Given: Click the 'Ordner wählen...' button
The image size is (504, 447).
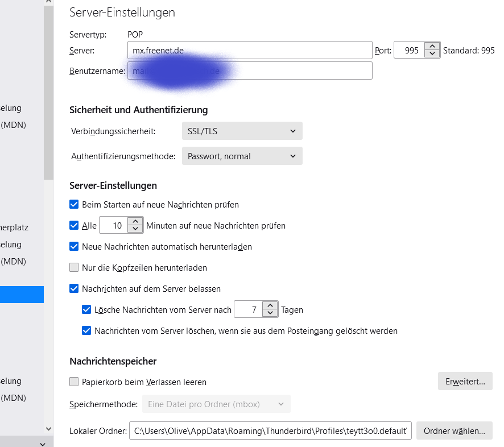Looking at the screenshot, I should pos(454,431).
